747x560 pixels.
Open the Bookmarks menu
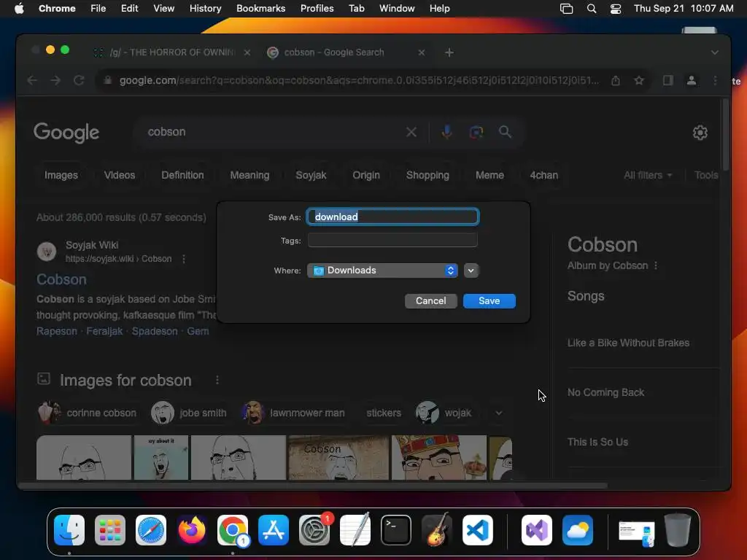pos(260,9)
